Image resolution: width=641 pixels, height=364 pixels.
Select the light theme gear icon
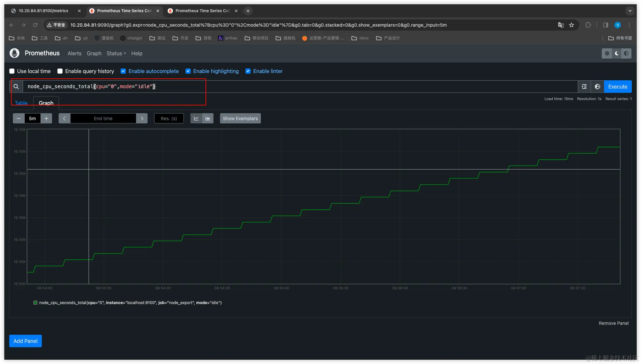pos(607,53)
